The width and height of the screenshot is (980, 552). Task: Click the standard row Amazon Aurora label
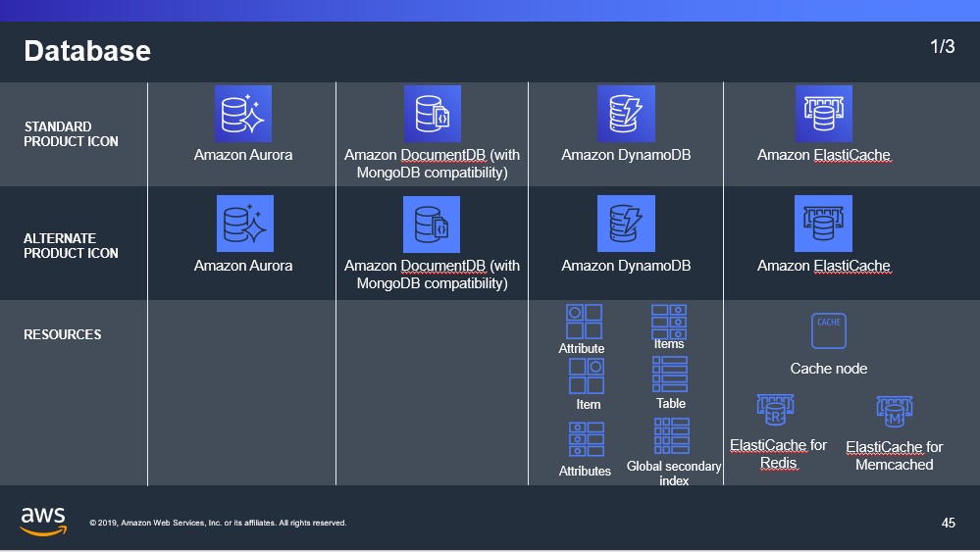click(x=243, y=155)
